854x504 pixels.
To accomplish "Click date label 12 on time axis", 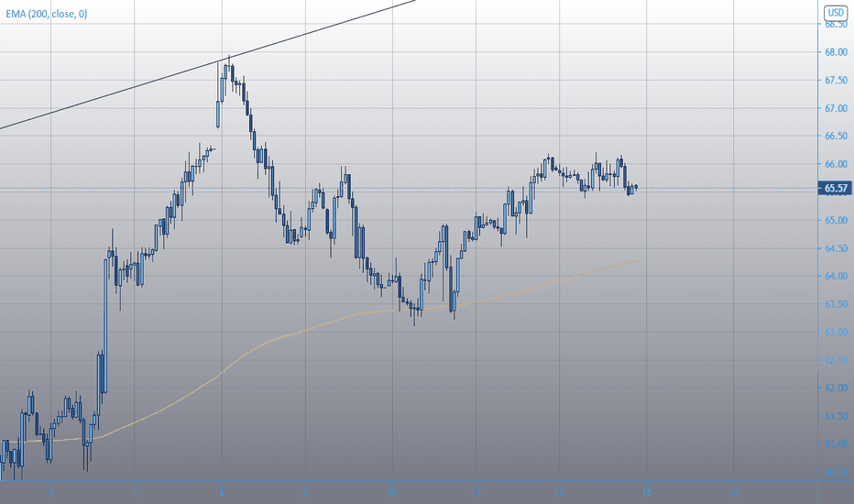I will [x=560, y=492].
